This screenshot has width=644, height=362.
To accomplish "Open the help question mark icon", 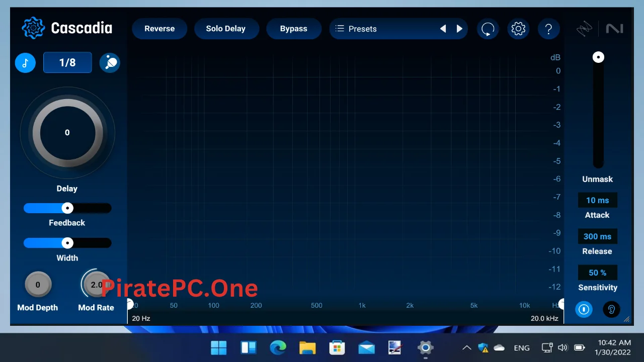I will click(549, 29).
